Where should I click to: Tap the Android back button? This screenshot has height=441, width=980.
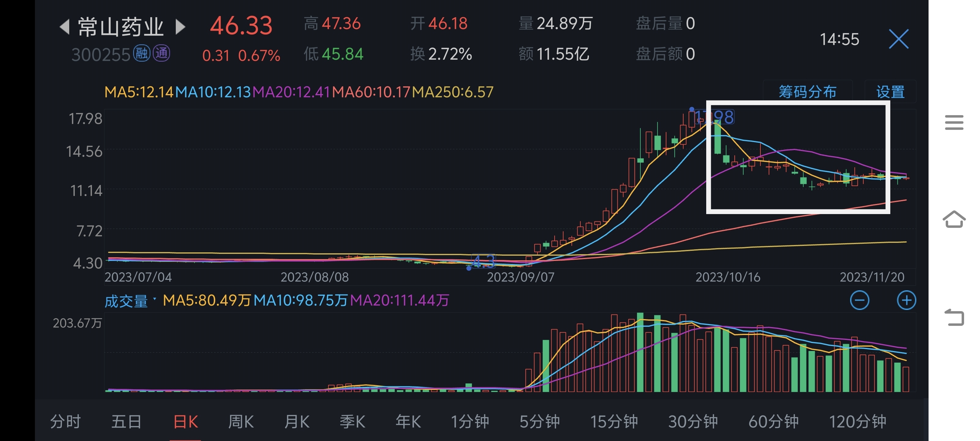(x=954, y=317)
